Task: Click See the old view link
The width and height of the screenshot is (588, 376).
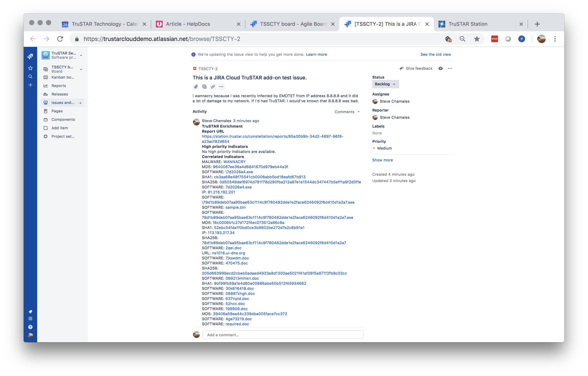Action: 436,54
